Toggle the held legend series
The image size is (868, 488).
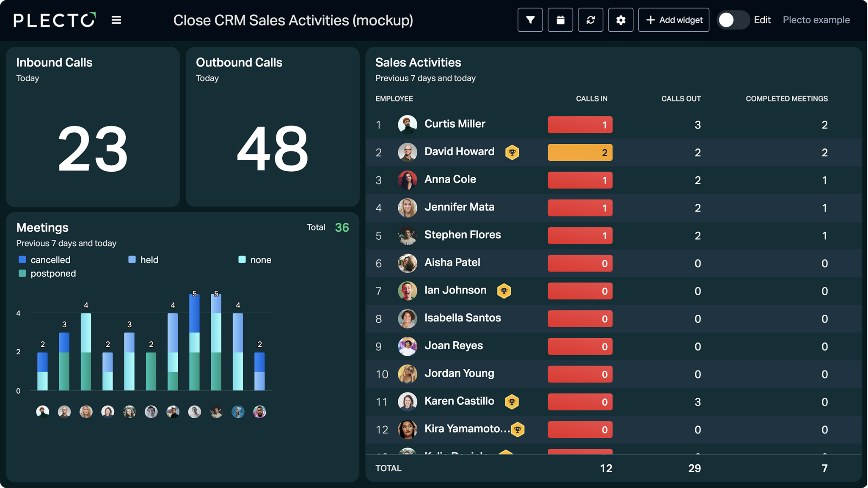143,260
